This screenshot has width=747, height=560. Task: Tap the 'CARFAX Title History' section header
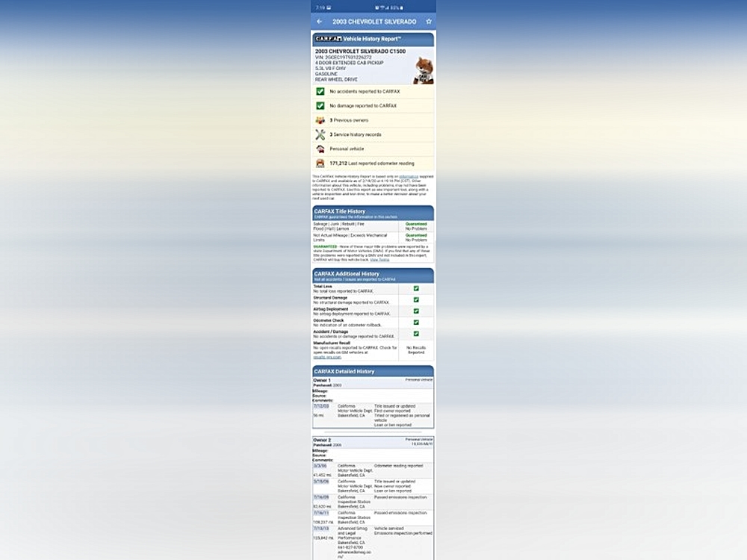(373, 213)
